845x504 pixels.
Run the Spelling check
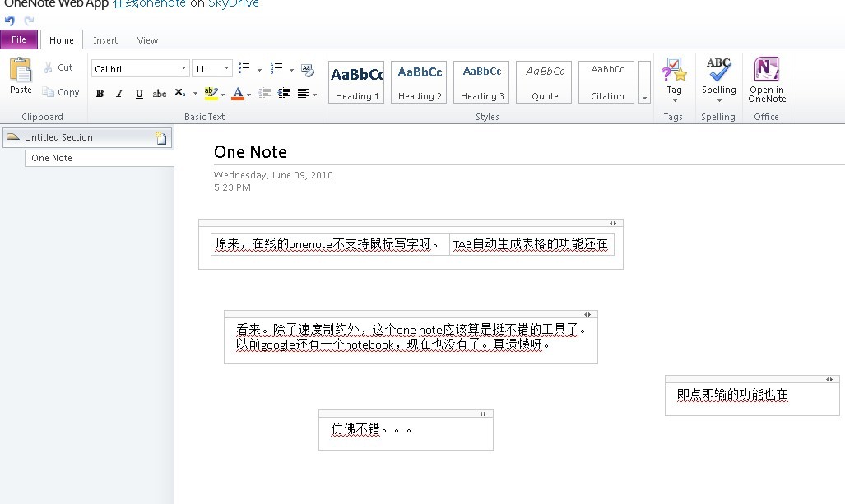point(719,80)
